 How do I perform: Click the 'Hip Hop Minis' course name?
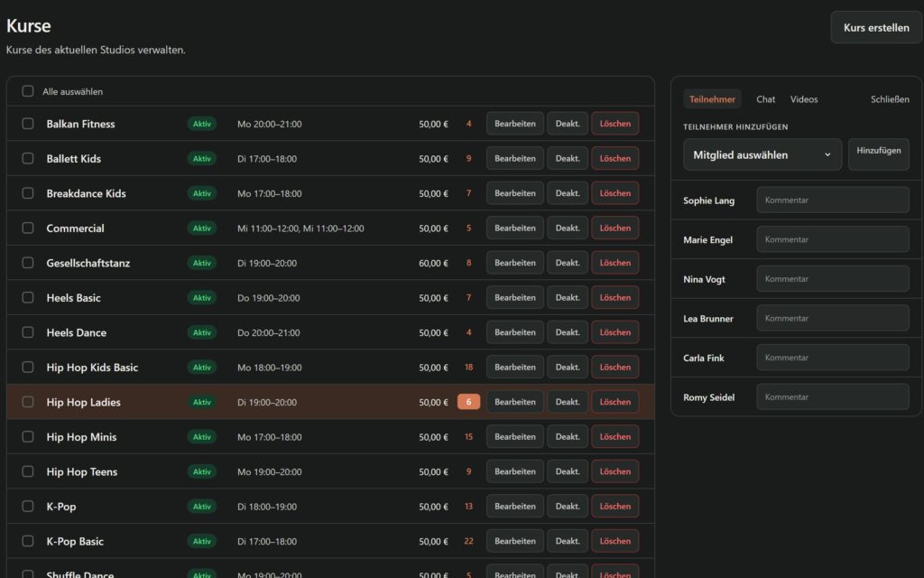tap(81, 437)
